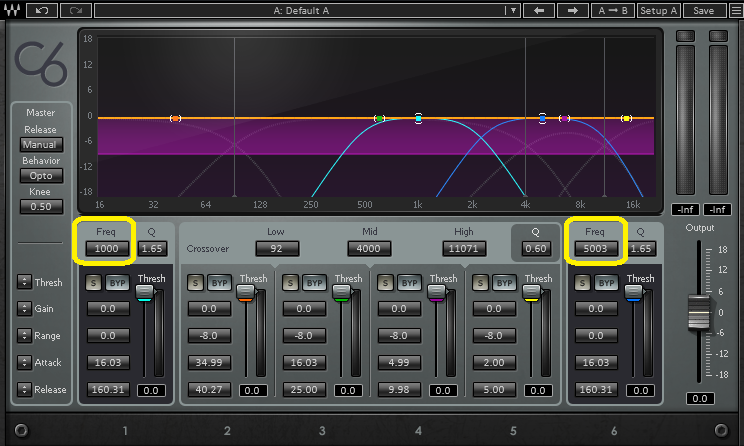The width and height of the screenshot is (744, 446).
Task: Bypass the yellow high band
Action: pyautogui.click(x=505, y=283)
